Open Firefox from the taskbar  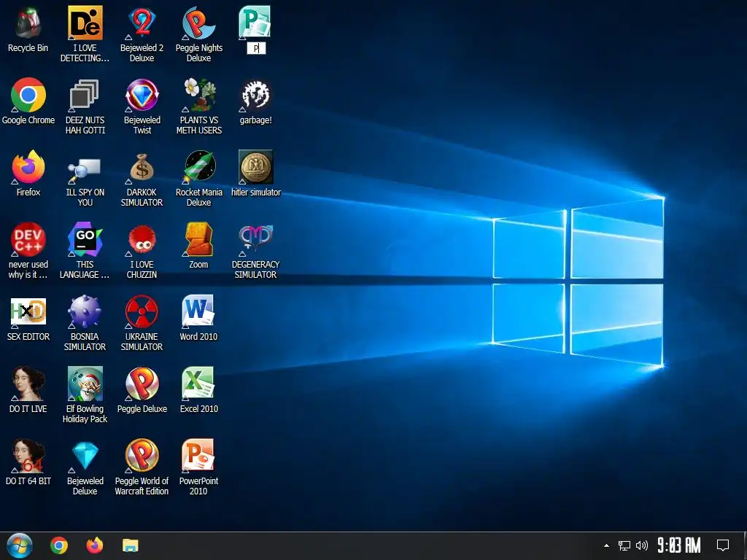point(94,545)
